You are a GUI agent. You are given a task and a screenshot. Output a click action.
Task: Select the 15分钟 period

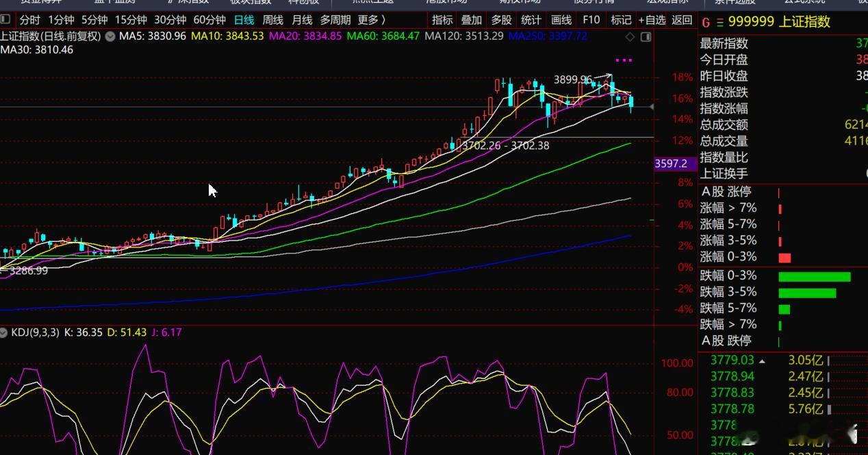(131, 20)
